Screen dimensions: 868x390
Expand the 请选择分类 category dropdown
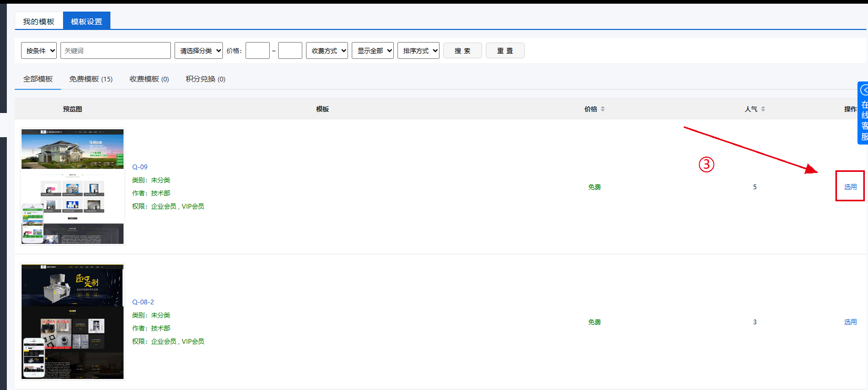click(x=199, y=50)
